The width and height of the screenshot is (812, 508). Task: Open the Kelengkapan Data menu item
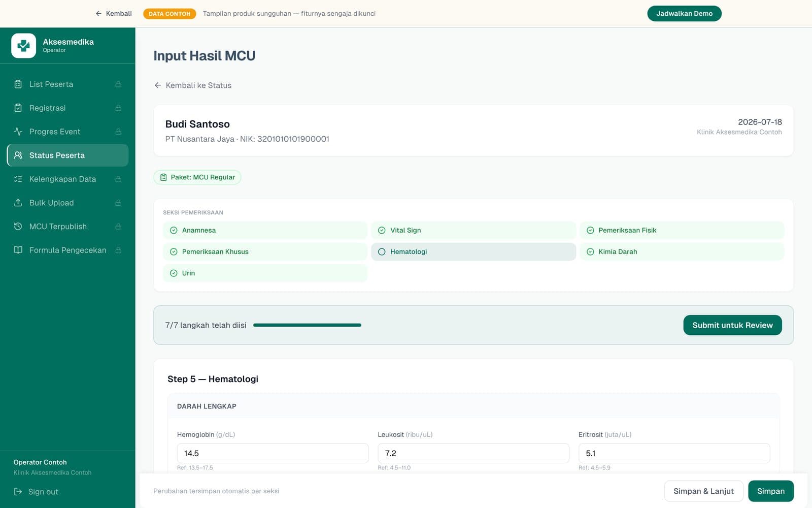pos(67,179)
